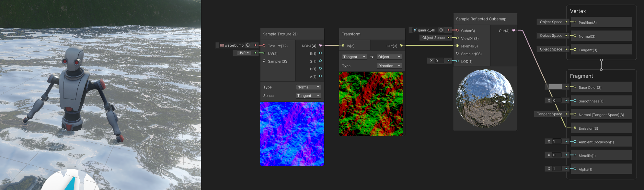Click the B(1) output port
This screenshot has height=190, width=644.
point(320,68)
